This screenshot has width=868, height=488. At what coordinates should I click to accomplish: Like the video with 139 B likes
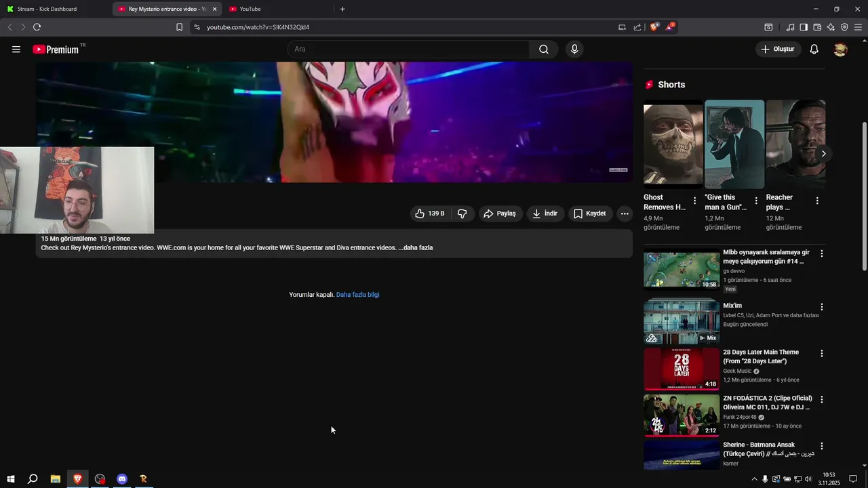tap(430, 213)
